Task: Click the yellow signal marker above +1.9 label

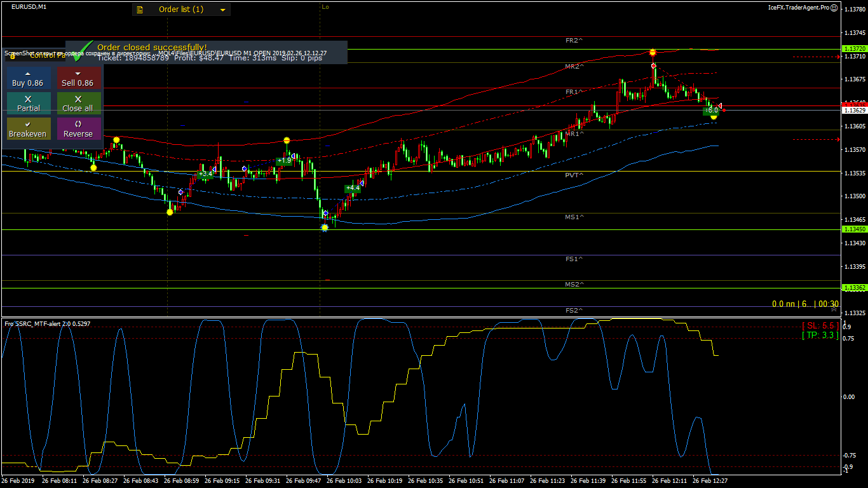Action: [x=287, y=140]
